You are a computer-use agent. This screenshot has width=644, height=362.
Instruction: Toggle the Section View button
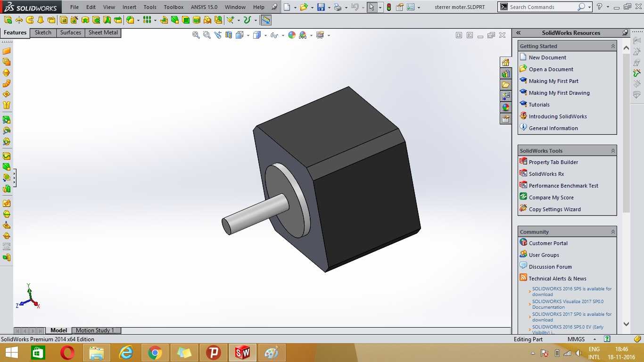229,35
